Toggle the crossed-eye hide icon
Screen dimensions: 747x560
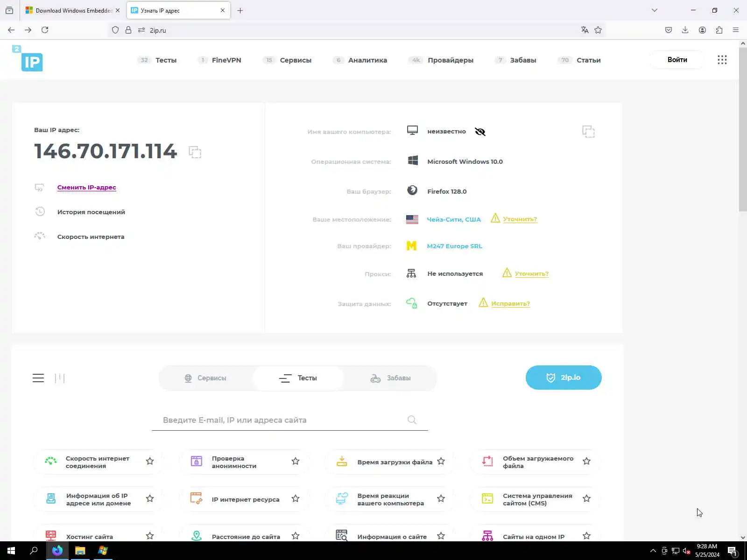tap(480, 132)
